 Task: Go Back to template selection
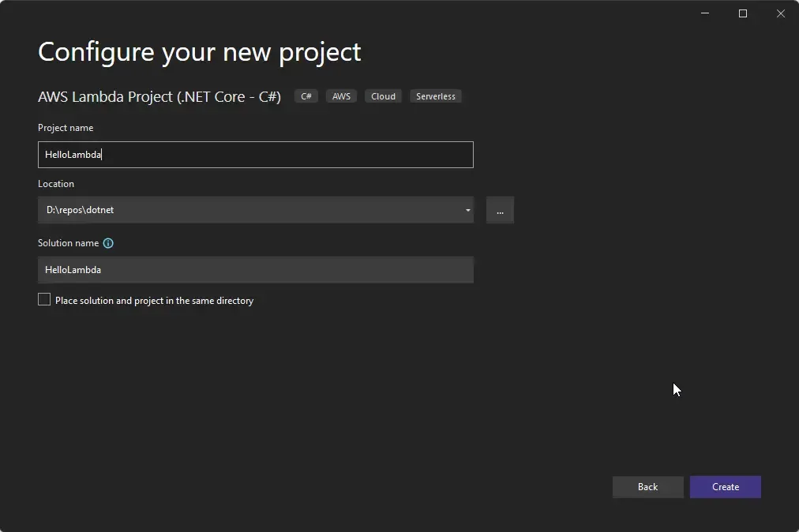pos(647,487)
